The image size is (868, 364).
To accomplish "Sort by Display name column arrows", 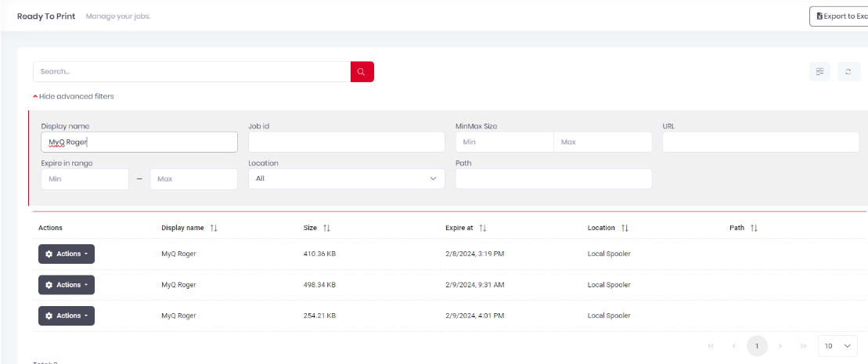I will (214, 228).
